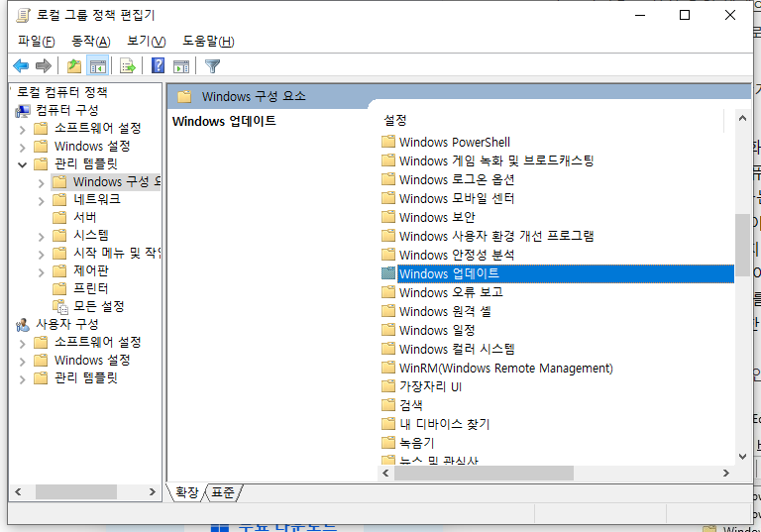
Task: Toggle the action pane toolbar icon
Action: [x=181, y=65]
